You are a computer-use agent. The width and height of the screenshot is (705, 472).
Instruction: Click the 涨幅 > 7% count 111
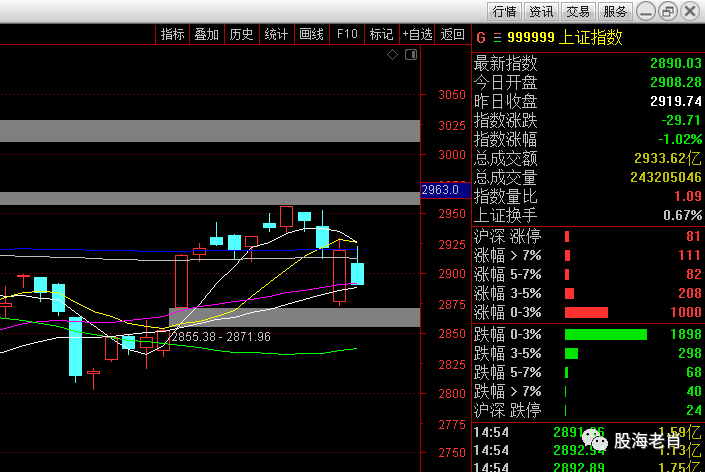click(x=689, y=256)
